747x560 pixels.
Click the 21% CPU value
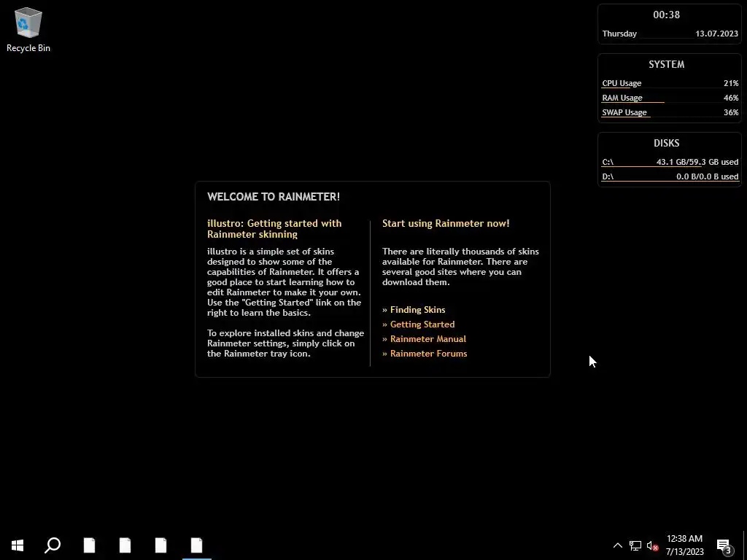tap(731, 83)
